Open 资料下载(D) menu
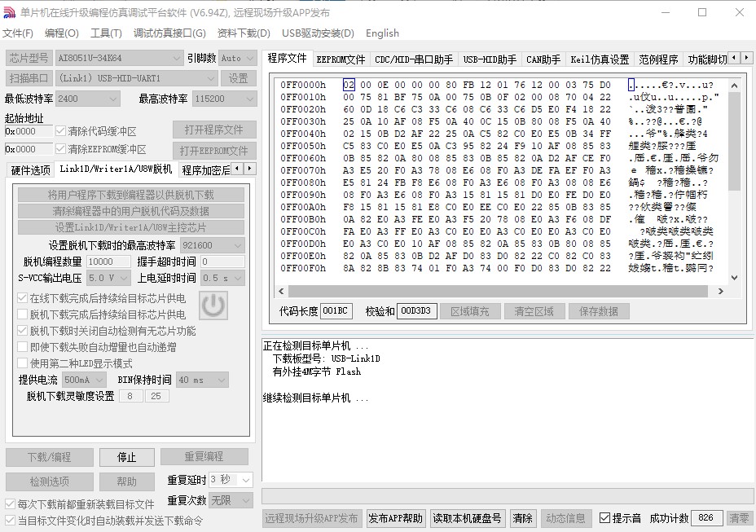Image resolution: width=756 pixels, height=532 pixels. 244,33
